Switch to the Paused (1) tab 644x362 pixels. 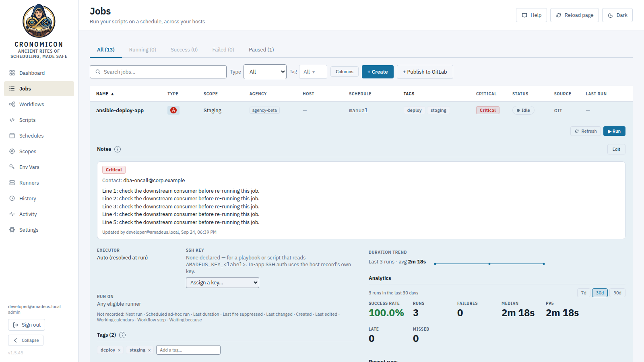261,50
